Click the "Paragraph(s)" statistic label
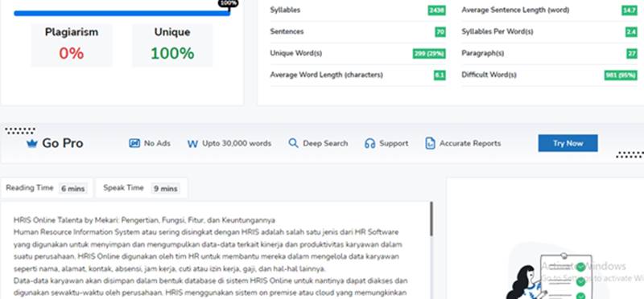644x299 pixels. tap(482, 54)
